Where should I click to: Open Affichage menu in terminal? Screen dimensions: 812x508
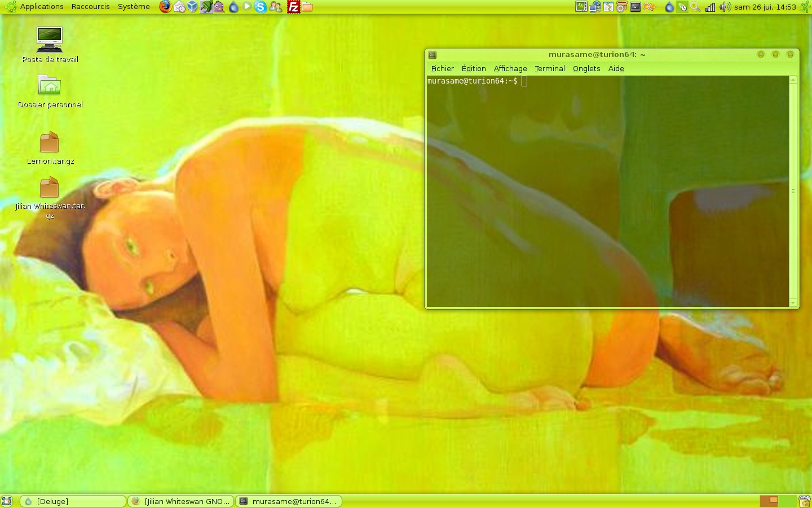pyautogui.click(x=510, y=68)
